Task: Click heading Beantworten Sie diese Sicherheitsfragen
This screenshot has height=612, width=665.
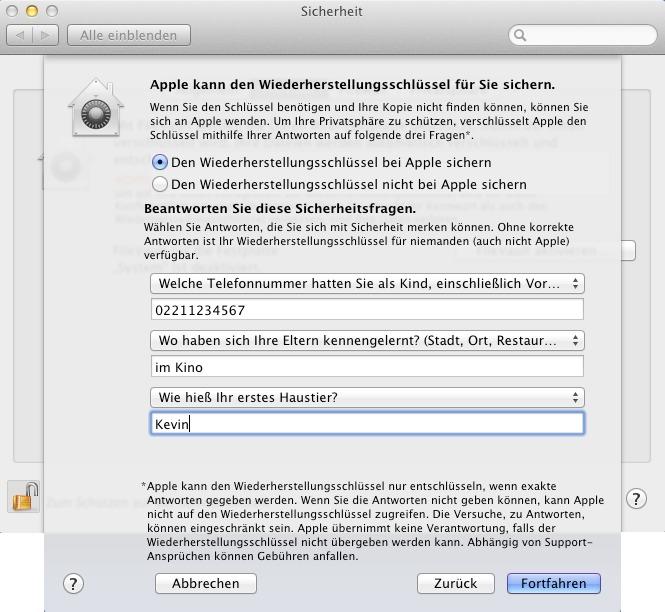Action: (x=280, y=209)
